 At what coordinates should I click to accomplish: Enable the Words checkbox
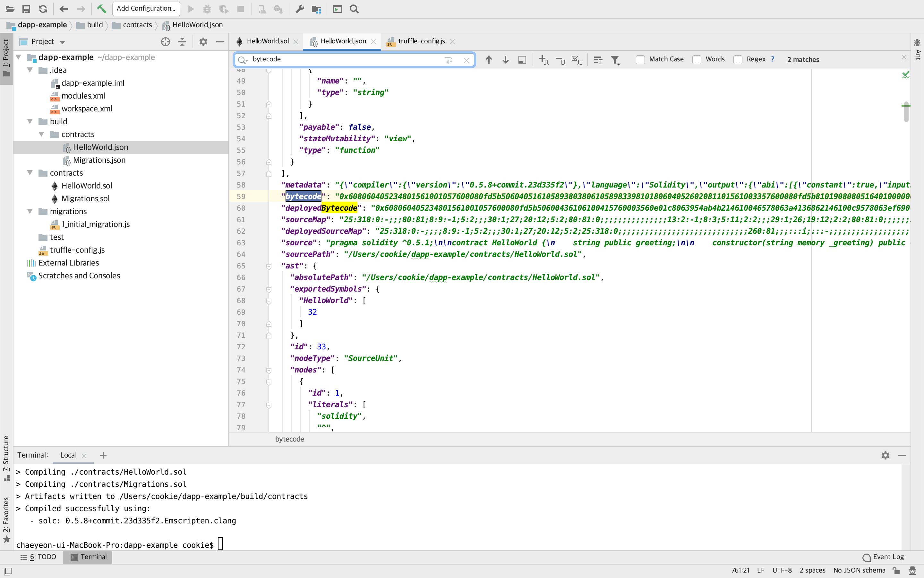coord(697,60)
